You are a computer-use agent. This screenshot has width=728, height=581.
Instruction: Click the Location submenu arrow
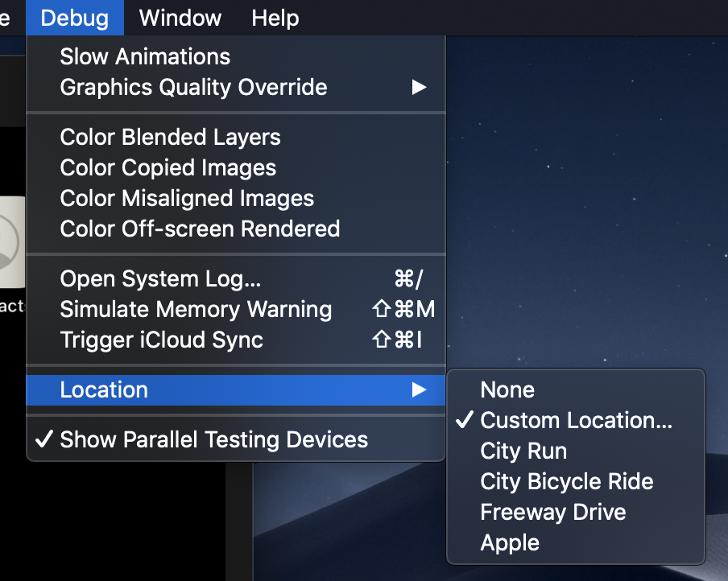419,389
